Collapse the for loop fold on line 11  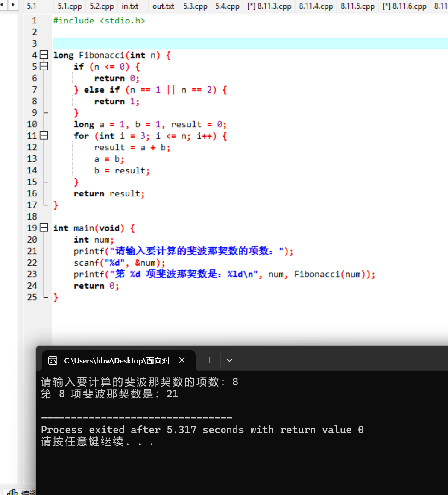pos(44,136)
